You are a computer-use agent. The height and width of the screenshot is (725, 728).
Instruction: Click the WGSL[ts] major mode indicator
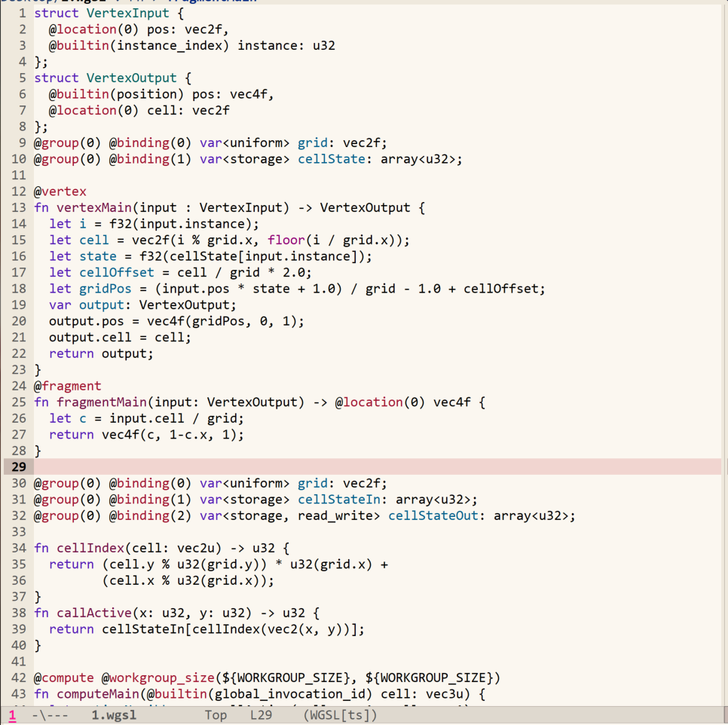click(341, 715)
